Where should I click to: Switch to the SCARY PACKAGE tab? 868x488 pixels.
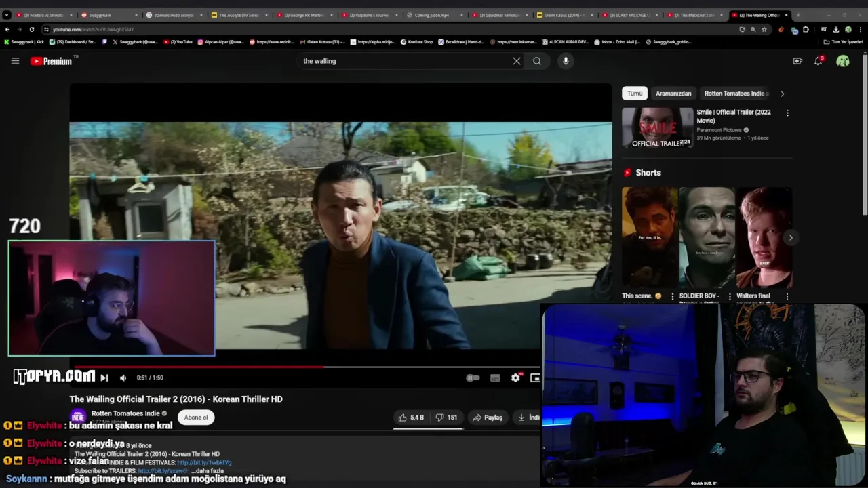631,15
